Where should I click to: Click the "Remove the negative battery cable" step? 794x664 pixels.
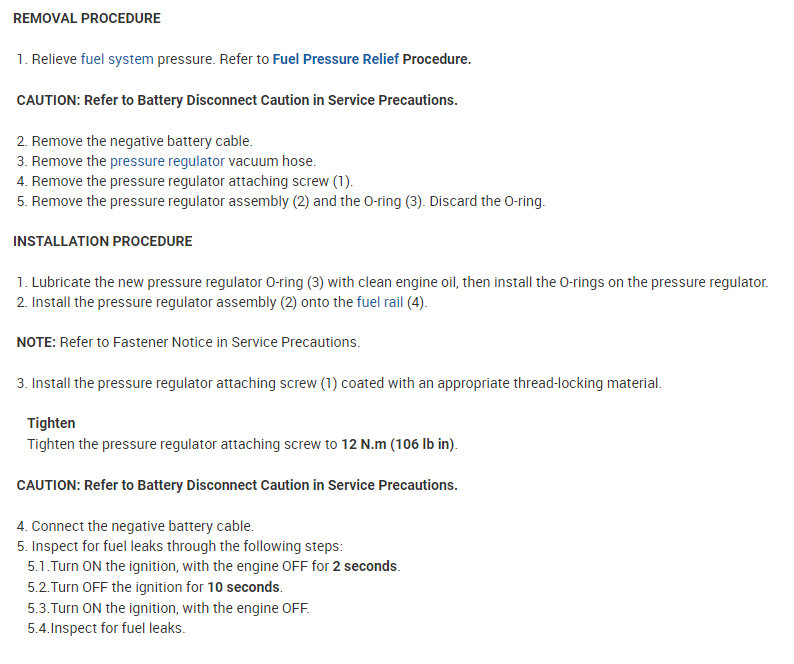point(142,141)
